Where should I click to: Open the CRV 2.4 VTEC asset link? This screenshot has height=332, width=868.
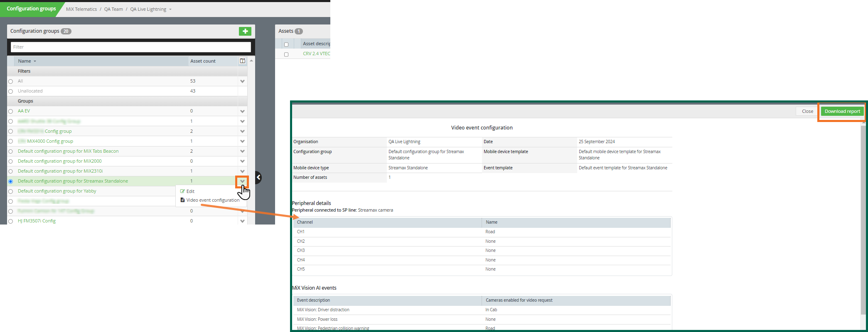(317, 54)
